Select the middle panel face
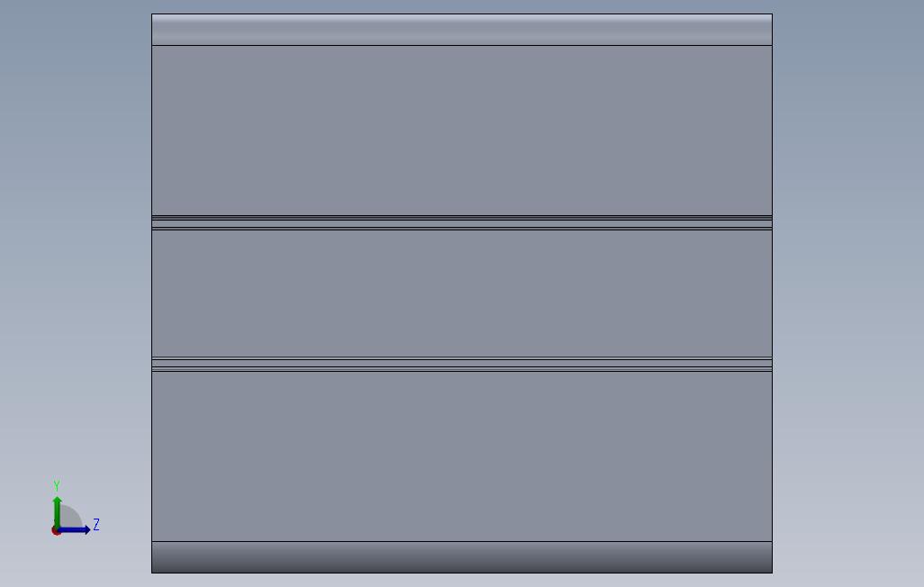Screen dimensions: 924x587 462,293
